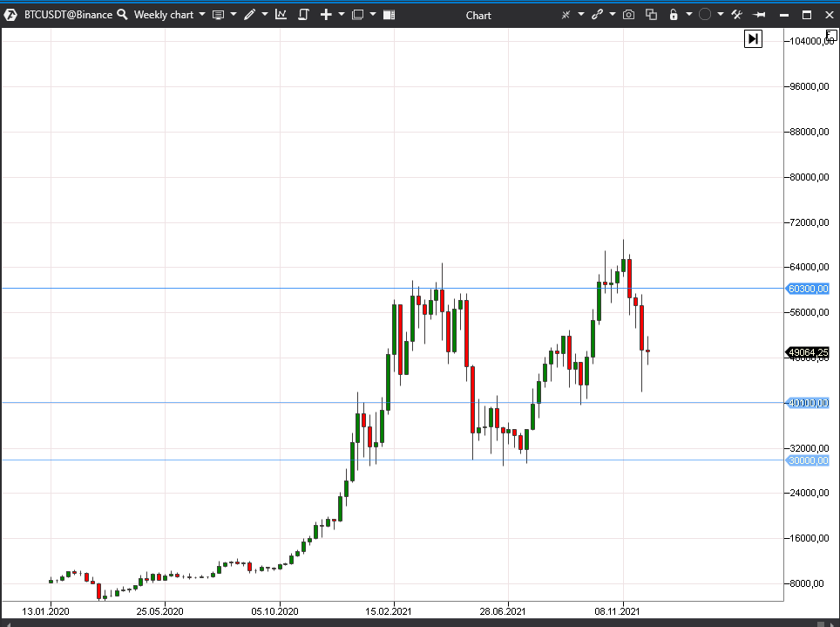Click the instrument search magnifier icon
This screenshot has height=627, width=840.
coord(122,15)
